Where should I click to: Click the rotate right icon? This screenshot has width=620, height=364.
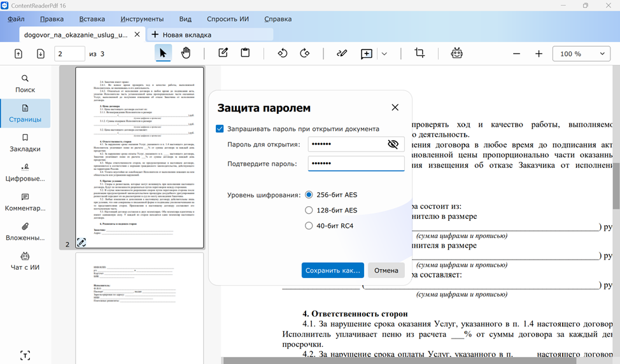(x=305, y=53)
